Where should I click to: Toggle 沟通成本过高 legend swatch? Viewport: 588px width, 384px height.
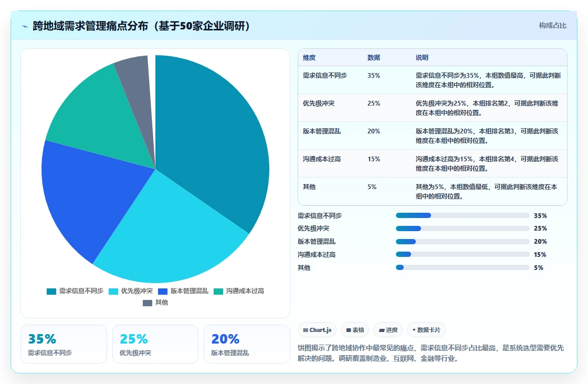tap(218, 292)
